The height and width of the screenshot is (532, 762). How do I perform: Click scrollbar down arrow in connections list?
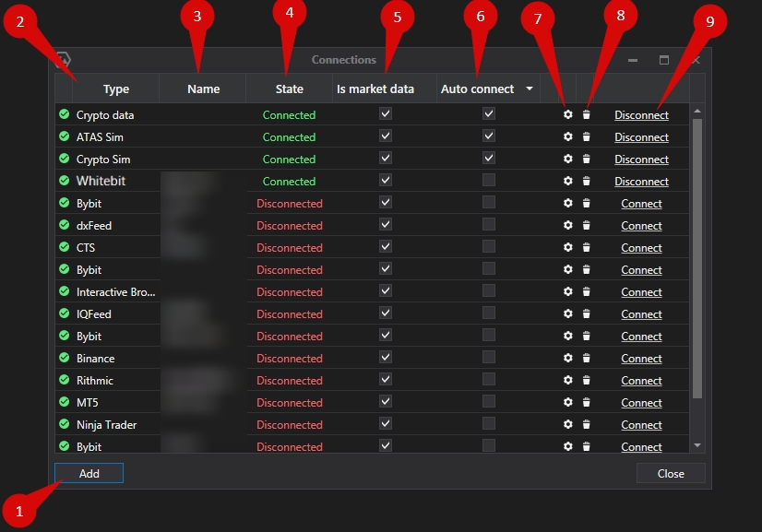[697, 445]
